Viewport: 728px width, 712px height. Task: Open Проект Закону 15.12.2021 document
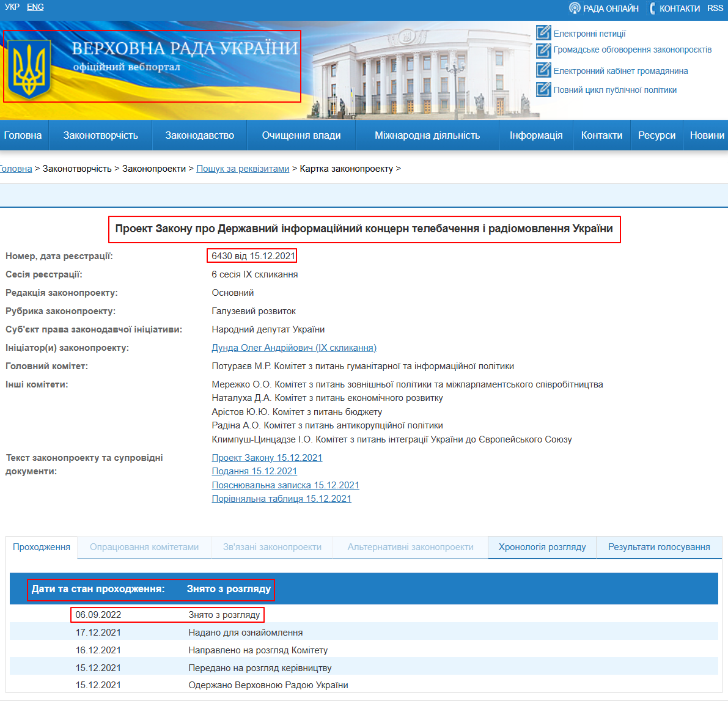click(267, 458)
